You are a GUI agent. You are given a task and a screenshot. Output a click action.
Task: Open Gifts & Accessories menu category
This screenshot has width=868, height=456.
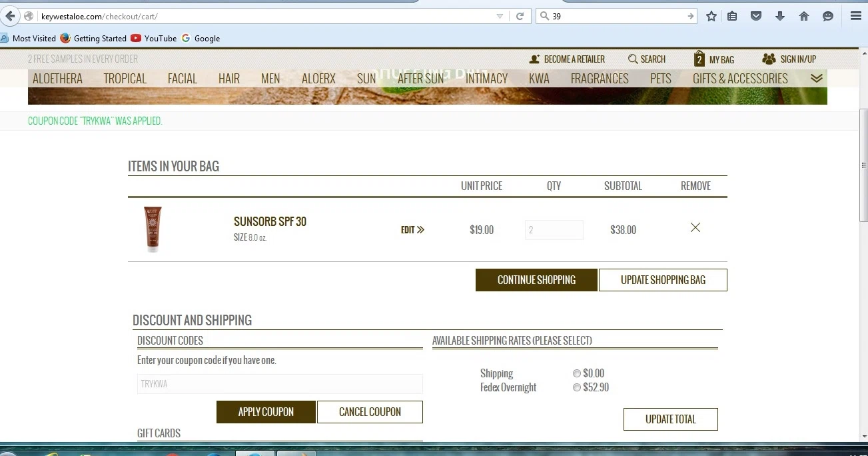pyautogui.click(x=740, y=79)
